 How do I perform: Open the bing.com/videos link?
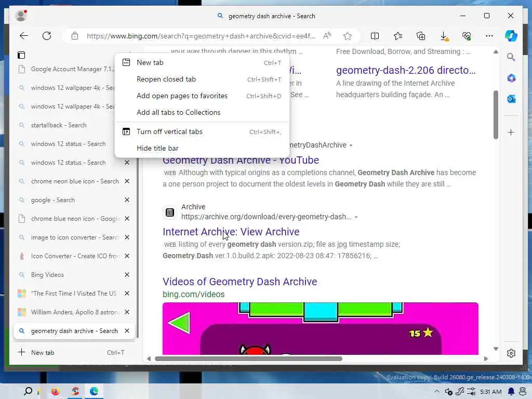(193, 294)
